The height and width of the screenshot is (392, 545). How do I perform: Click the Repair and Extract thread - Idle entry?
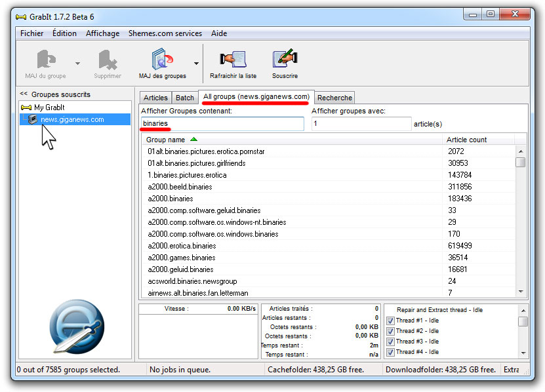(x=439, y=309)
